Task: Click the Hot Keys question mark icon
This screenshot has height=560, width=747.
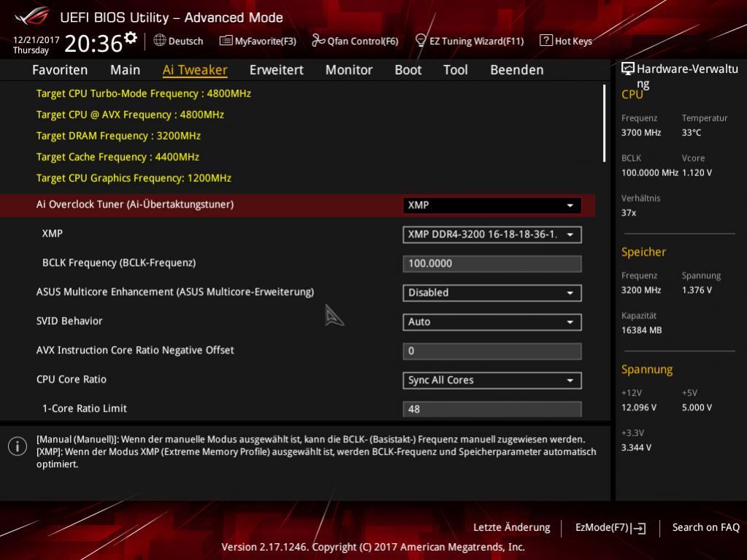Action: coord(545,40)
